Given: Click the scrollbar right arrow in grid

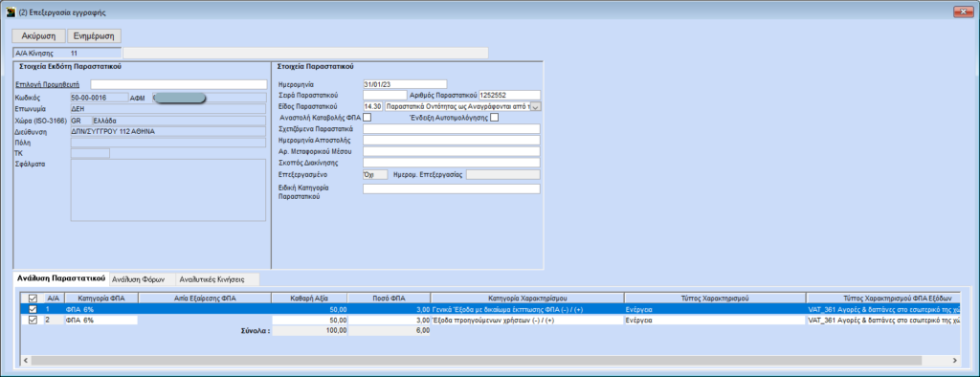Looking at the screenshot, I should 954,361.
